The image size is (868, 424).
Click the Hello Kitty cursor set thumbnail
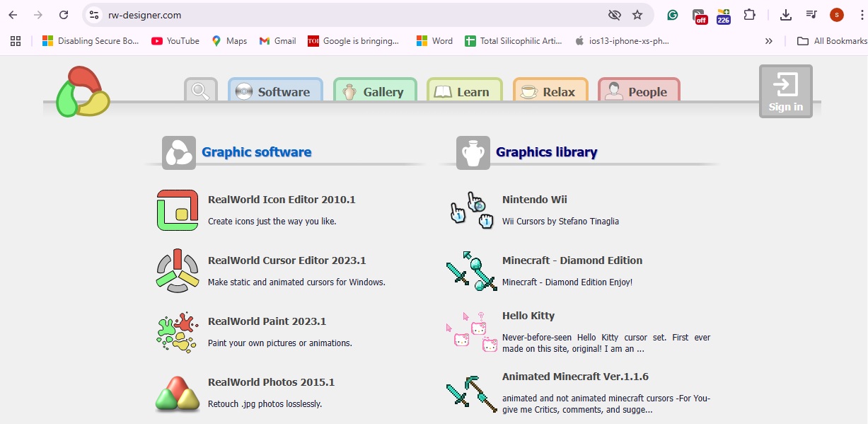click(472, 332)
